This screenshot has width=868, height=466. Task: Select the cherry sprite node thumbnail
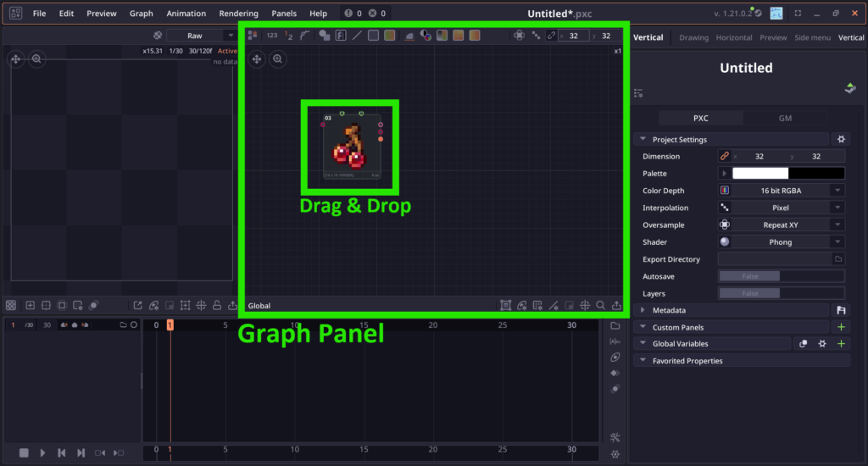pos(351,147)
